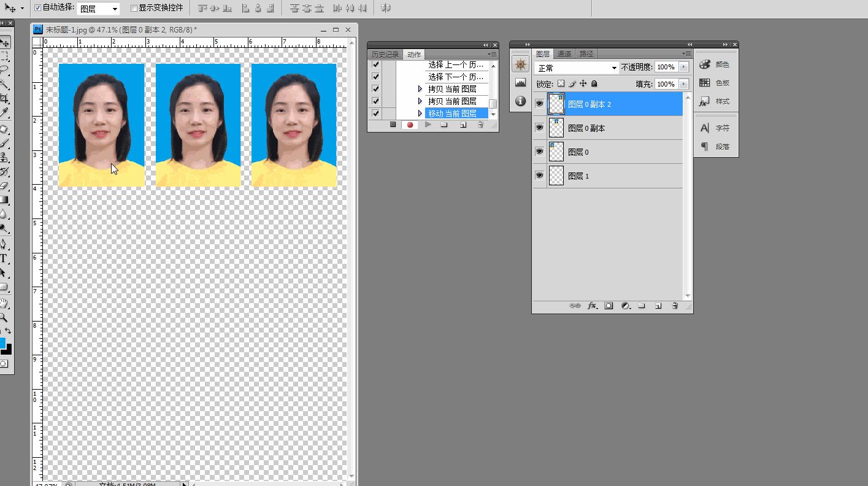
Task: Switch to the 通道 tab
Action: (564, 54)
